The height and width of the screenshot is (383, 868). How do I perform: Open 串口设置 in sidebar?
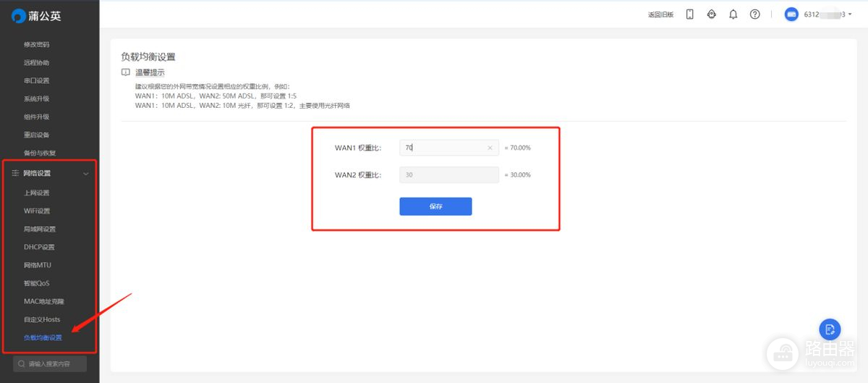click(x=37, y=80)
